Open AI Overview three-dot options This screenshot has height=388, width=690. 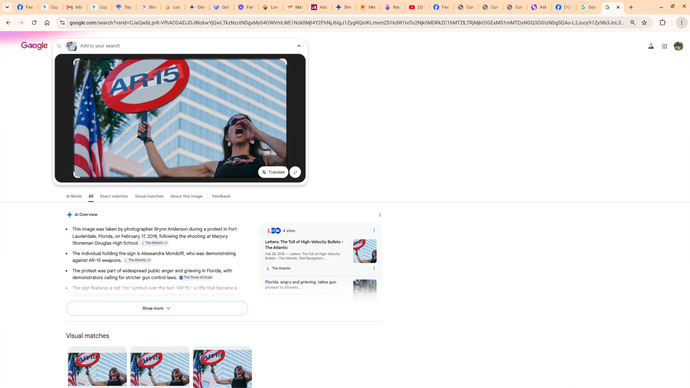pos(380,215)
